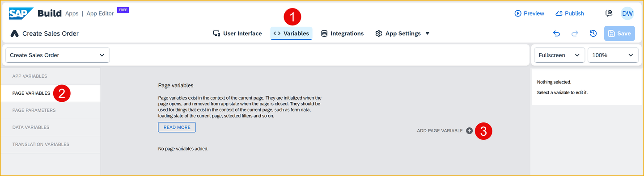Redo the last change
644x176 pixels.
coord(575,34)
